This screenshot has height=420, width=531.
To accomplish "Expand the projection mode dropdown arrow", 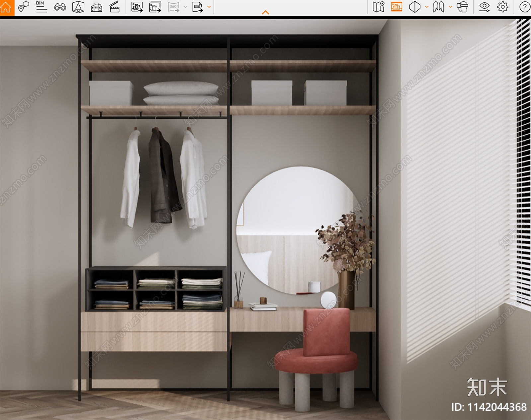I will click(427, 7).
